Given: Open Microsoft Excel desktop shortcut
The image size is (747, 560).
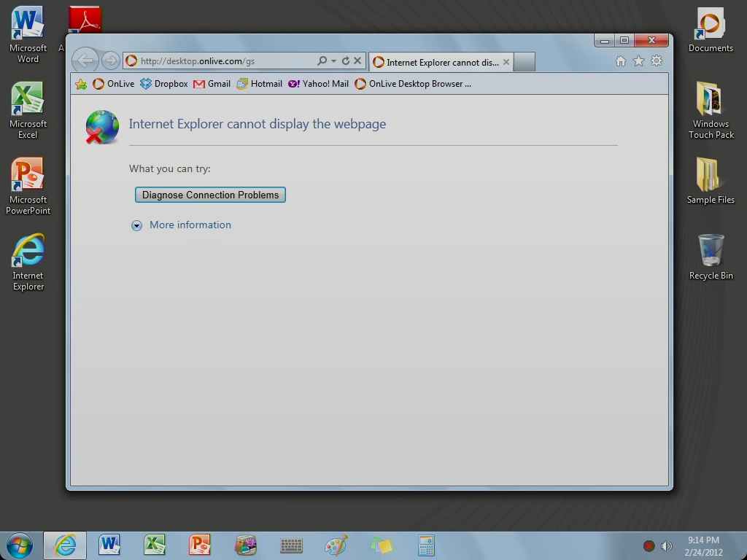Looking at the screenshot, I should [28, 111].
